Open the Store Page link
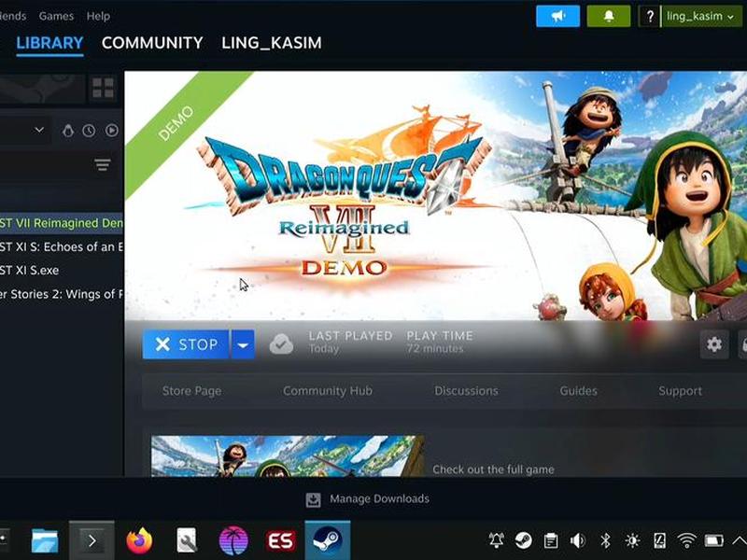The width and height of the screenshot is (747, 560). 191,391
